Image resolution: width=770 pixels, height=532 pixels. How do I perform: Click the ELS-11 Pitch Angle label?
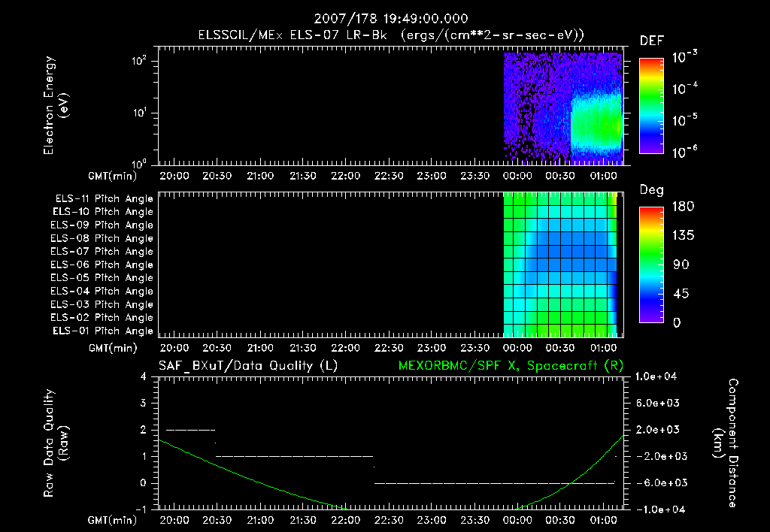tap(104, 199)
